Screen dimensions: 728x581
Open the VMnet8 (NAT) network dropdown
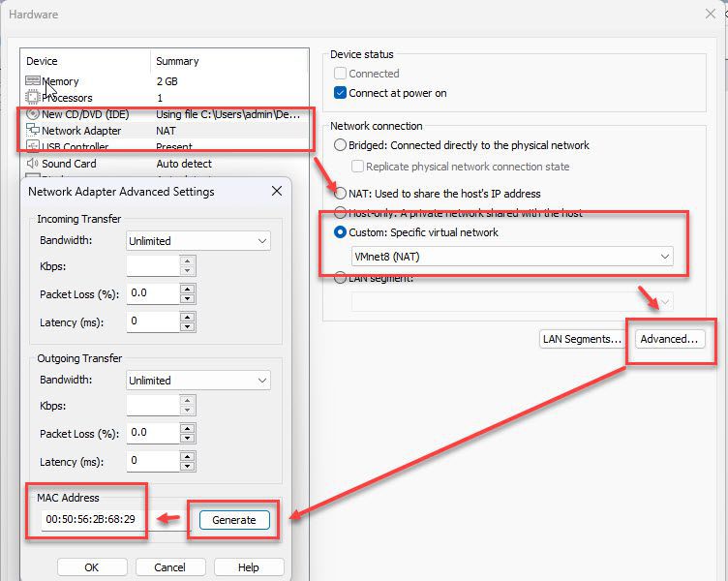pyautogui.click(x=512, y=257)
